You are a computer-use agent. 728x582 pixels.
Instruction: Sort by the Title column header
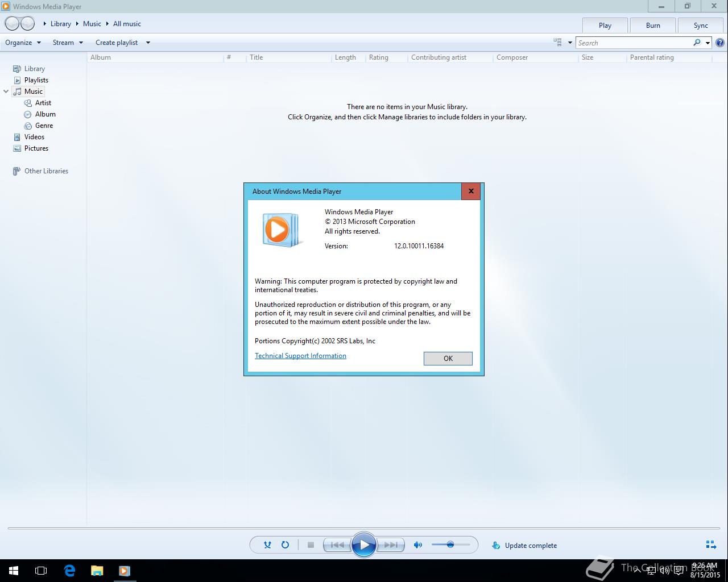pos(289,57)
